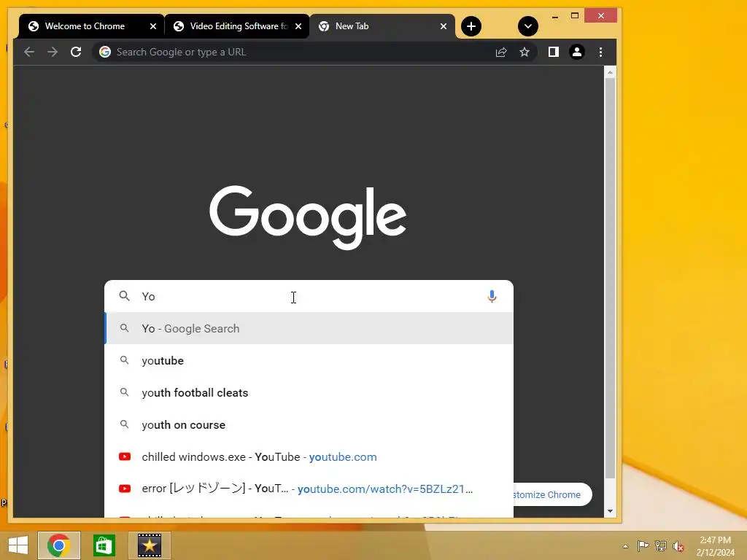The height and width of the screenshot is (560, 747).
Task: Expand the tab search dropdown arrow
Action: point(528,26)
